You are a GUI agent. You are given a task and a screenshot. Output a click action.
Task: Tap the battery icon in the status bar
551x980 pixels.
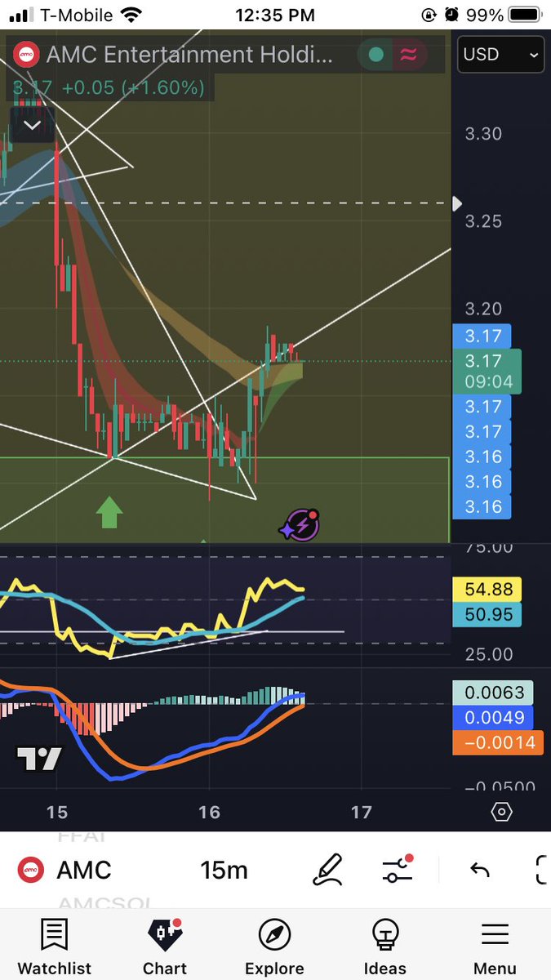(524, 15)
